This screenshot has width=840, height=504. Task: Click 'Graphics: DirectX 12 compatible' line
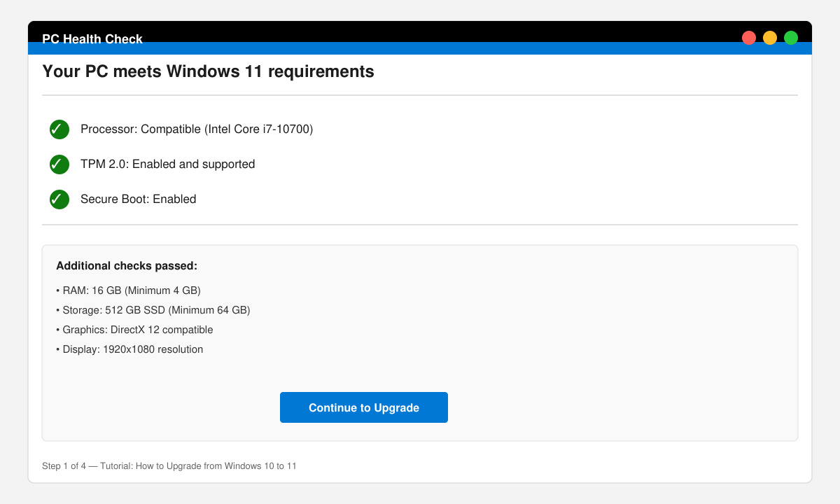134,330
